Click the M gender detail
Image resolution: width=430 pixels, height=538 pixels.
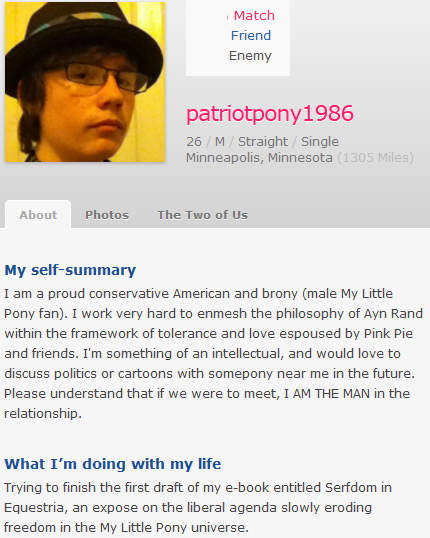(x=220, y=141)
